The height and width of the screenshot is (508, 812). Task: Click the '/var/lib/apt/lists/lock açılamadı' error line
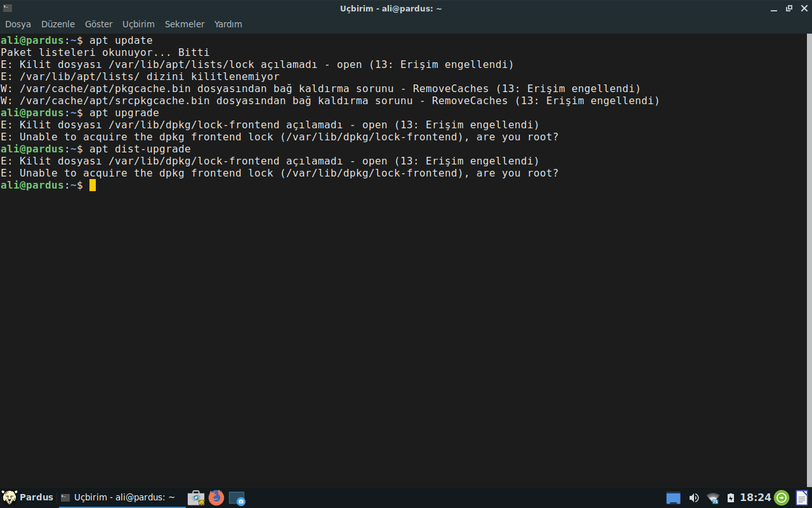point(257,65)
